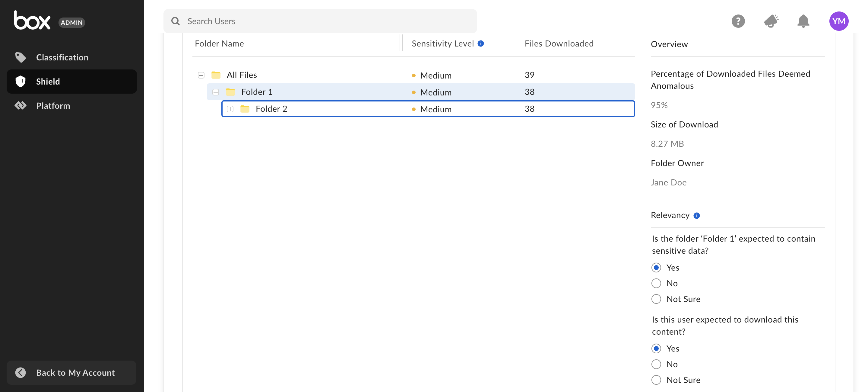This screenshot has height=392, width=868.
Task: Open the YM account avatar menu
Action: 839,21
